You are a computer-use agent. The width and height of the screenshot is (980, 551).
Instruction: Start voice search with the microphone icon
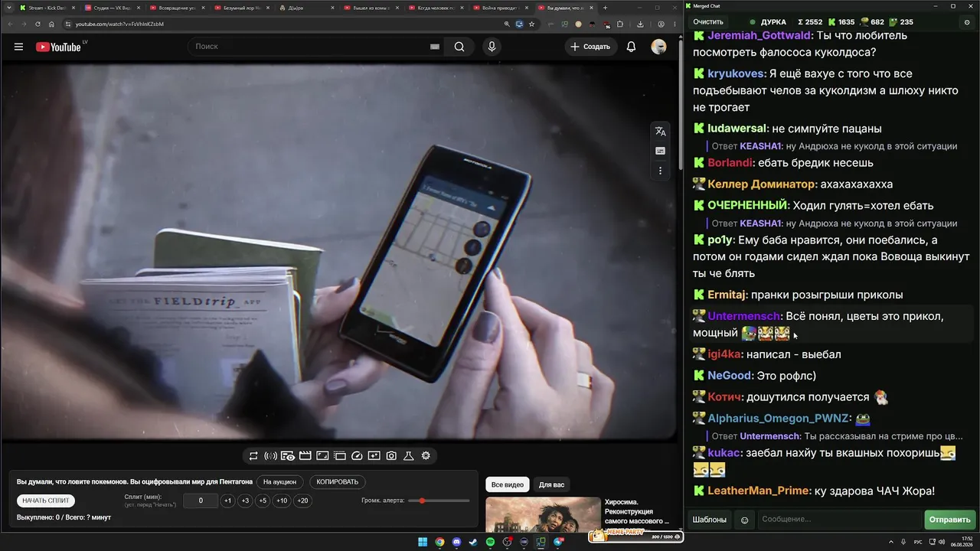pyautogui.click(x=492, y=47)
